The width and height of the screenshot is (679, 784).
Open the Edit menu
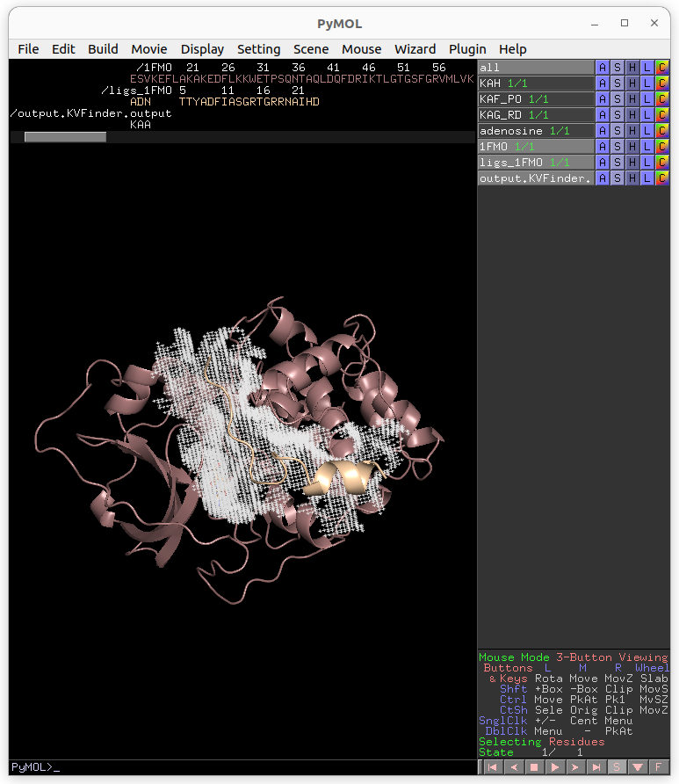63,49
